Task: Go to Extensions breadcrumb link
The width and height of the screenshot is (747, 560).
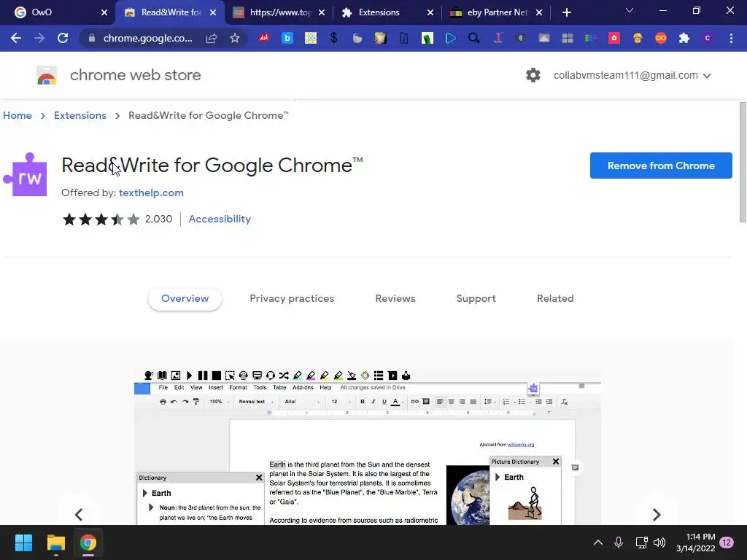Action: 80,116
